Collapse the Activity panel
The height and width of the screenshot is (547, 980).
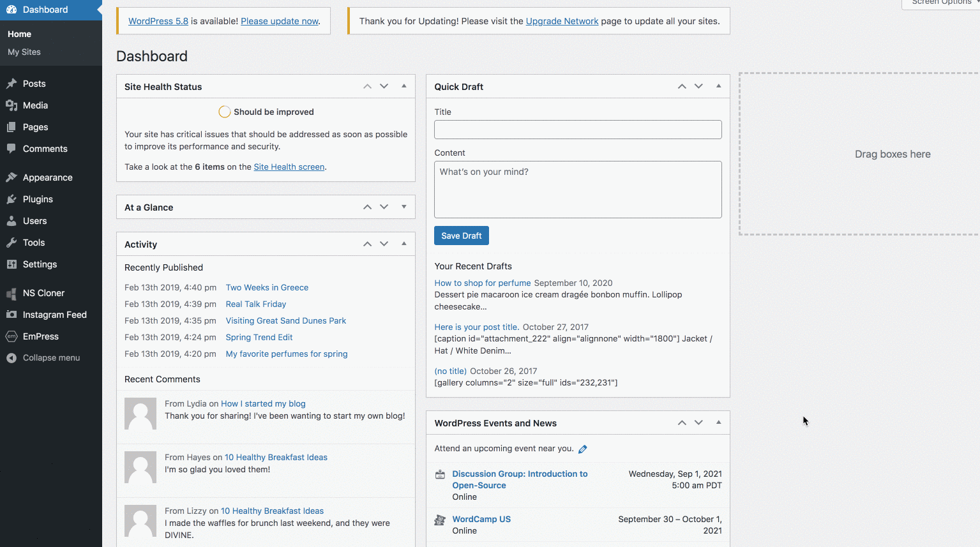pos(403,243)
